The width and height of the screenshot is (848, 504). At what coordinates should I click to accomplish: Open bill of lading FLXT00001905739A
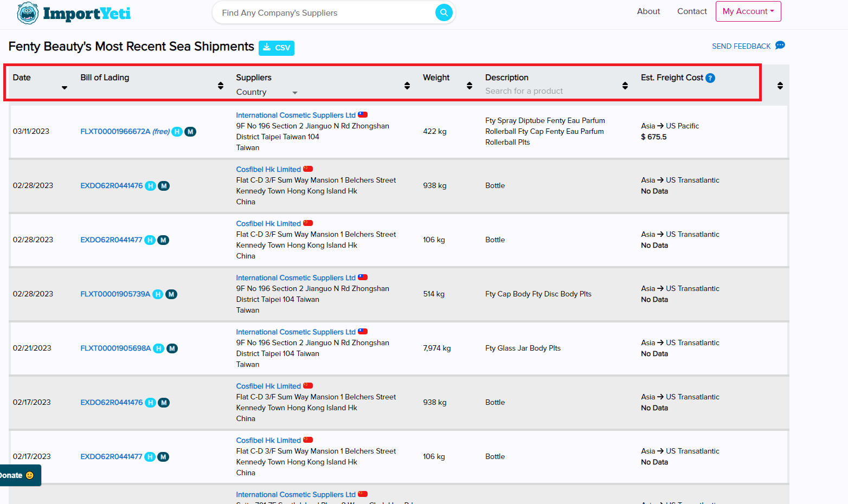(x=115, y=294)
